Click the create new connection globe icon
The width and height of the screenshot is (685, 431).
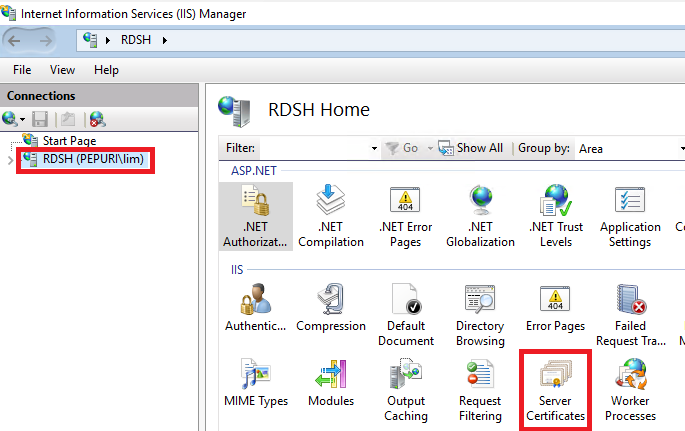[10, 119]
